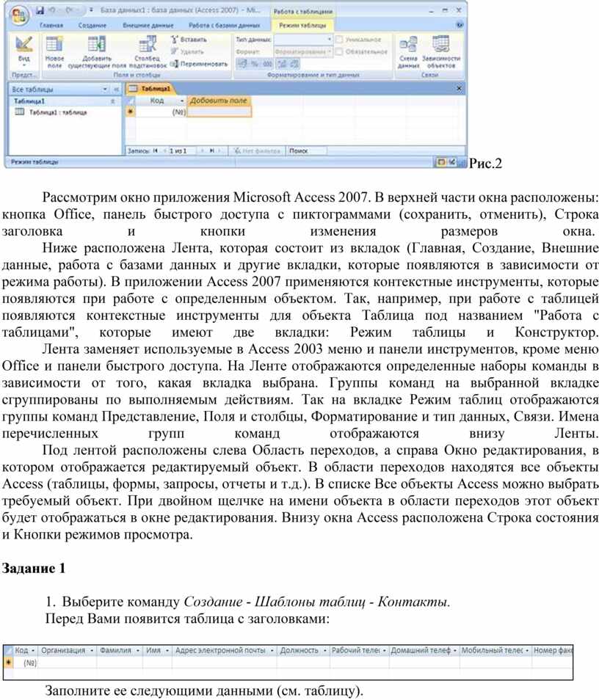Open the quick access toolbar customize arrow
Screen dimensions: 599x700
(91, 10)
